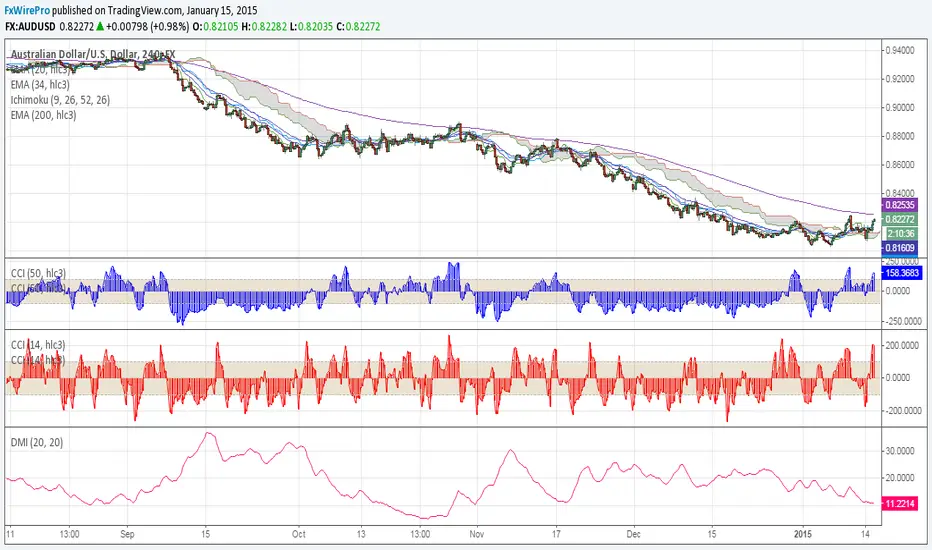Click the CCI (50, hlc3) indicator label

click(38, 273)
